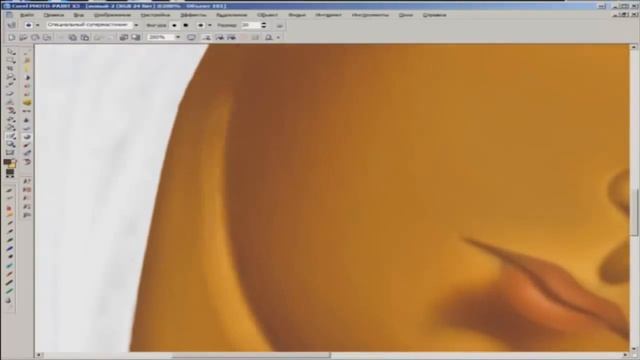Click the nib size stepper arrows
Image resolution: width=640 pixels, height=360 pixels.
264,25
